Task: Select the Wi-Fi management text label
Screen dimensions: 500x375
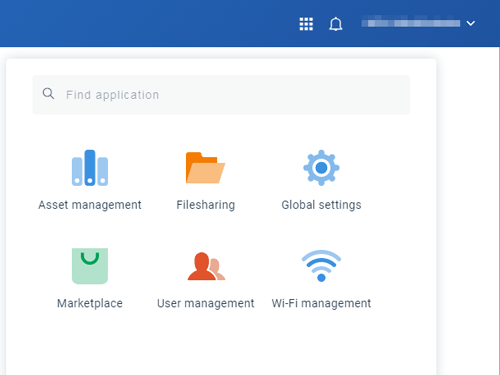Action: [321, 303]
